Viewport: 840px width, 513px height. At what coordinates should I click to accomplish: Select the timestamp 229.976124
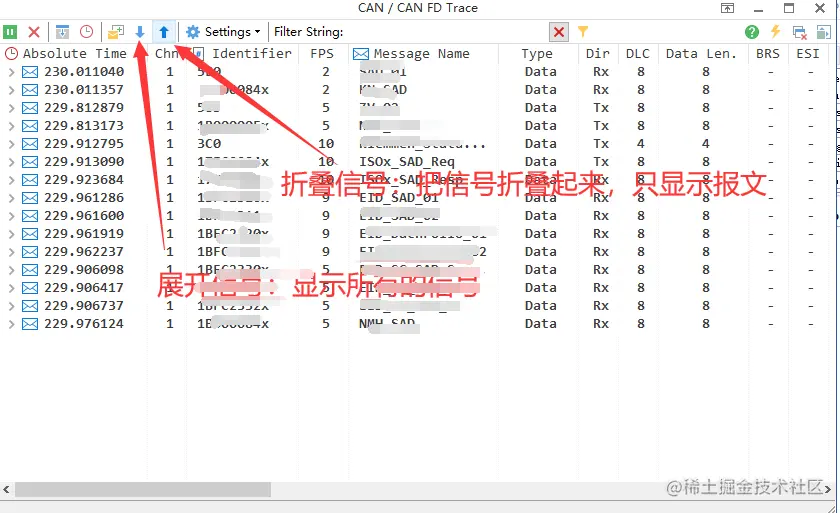click(84, 324)
